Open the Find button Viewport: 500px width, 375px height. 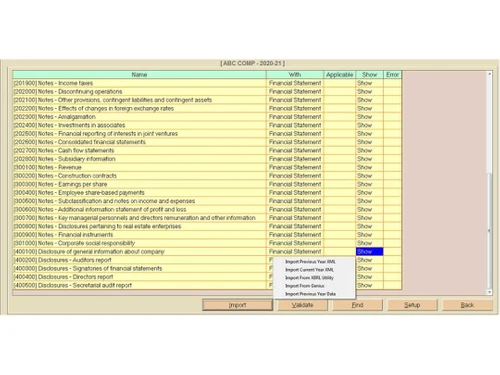pos(357,305)
